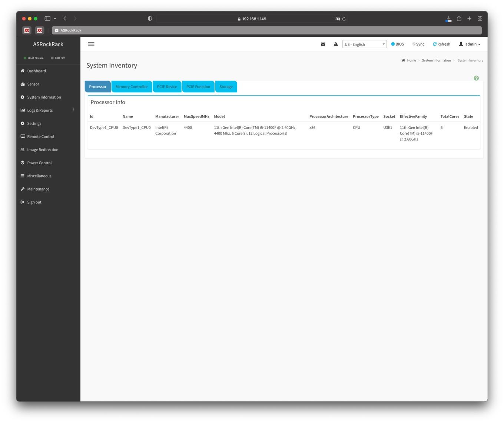The height and width of the screenshot is (423, 504).
Task: Switch to the Memory Controller tab
Action: click(132, 87)
